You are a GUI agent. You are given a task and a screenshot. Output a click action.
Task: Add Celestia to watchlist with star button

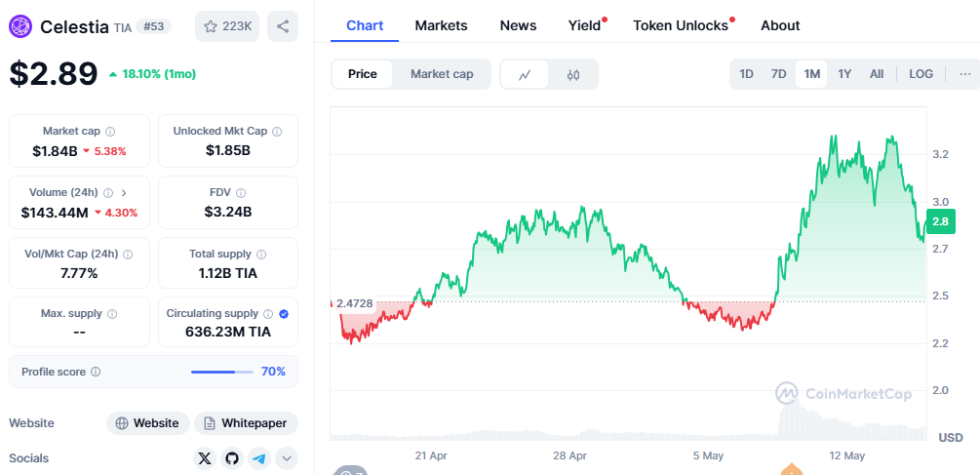click(227, 26)
